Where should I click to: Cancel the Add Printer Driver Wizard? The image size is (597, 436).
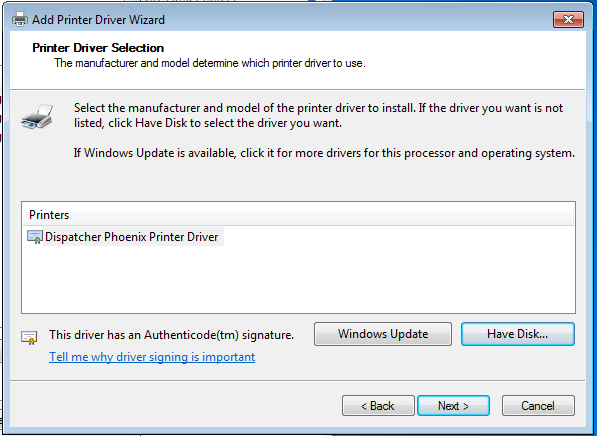[x=538, y=406]
